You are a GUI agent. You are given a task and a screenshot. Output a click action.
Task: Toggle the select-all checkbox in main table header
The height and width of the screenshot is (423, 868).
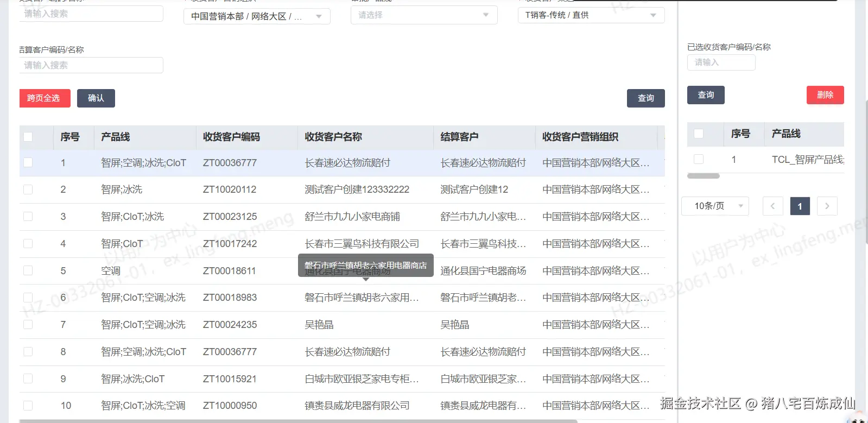[28, 137]
